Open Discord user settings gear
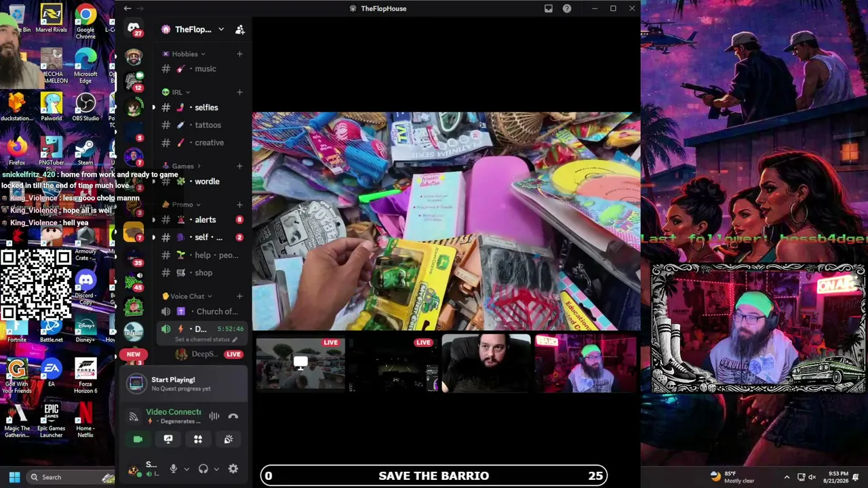 point(233,469)
